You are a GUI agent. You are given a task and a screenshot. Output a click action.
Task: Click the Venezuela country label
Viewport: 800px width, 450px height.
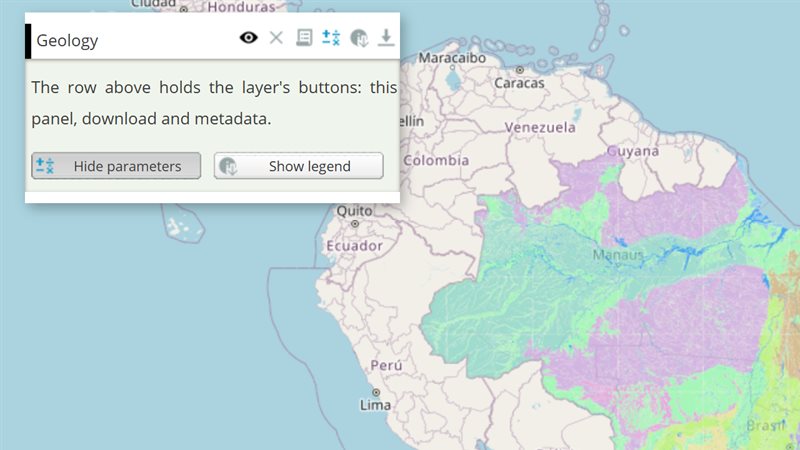pos(540,127)
